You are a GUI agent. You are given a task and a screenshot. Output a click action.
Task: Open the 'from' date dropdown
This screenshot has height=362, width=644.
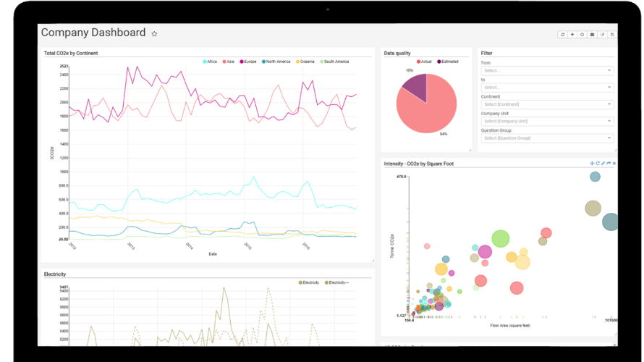pyautogui.click(x=547, y=71)
